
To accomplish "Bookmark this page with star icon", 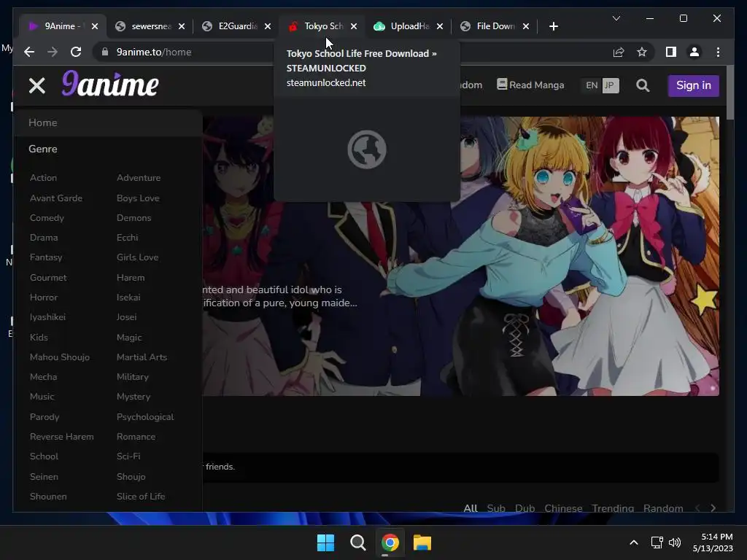I will pyautogui.click(x=642, y=52).
